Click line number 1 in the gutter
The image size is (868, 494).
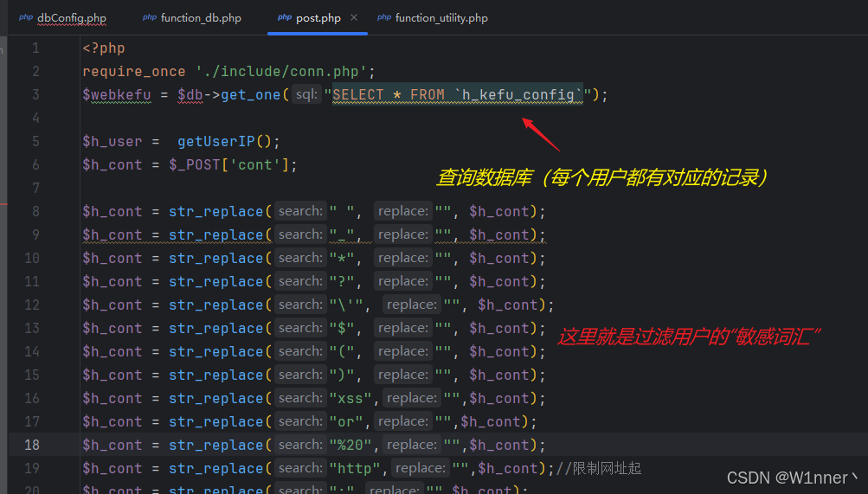(x=35, y=48)
